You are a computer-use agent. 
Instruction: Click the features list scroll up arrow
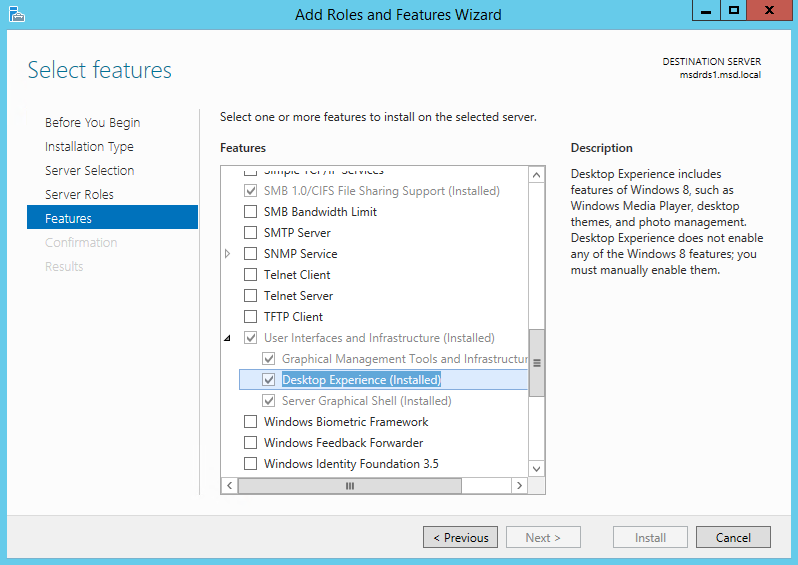point(536,175)
